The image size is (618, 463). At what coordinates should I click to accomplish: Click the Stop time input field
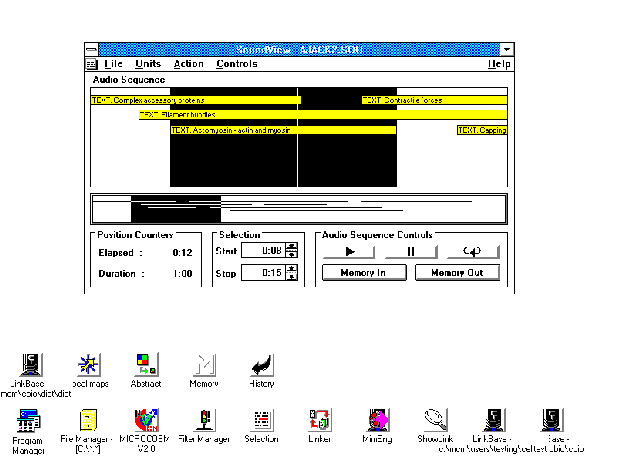[x=262, y=273]
